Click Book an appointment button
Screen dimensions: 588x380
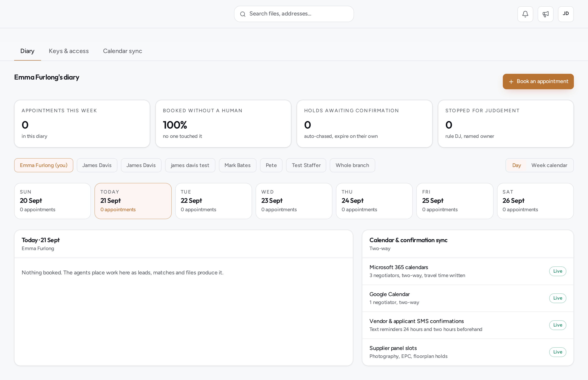pyautogui.click(x=538, y=82)
